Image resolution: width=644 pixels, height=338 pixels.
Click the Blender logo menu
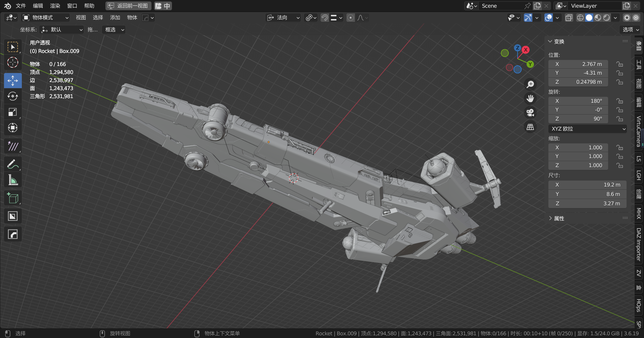point(7,6)
